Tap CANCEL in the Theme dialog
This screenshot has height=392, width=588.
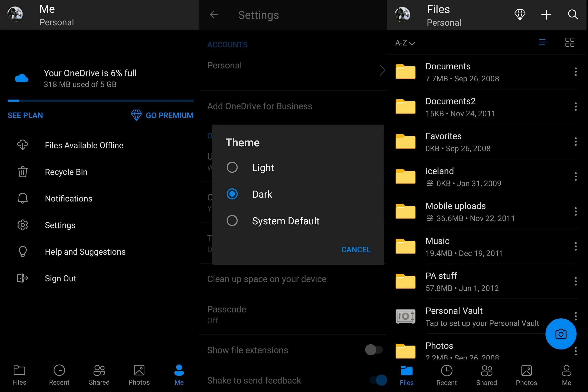(356, 249)
